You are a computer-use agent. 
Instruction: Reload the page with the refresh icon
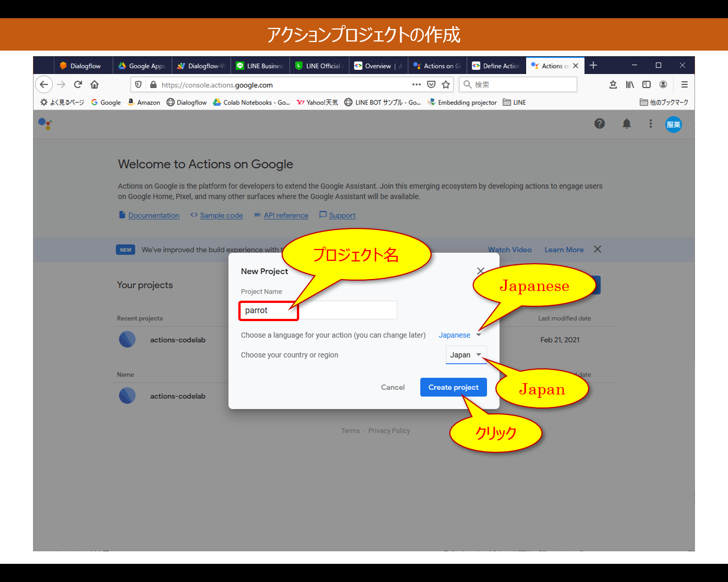point(78,84)
